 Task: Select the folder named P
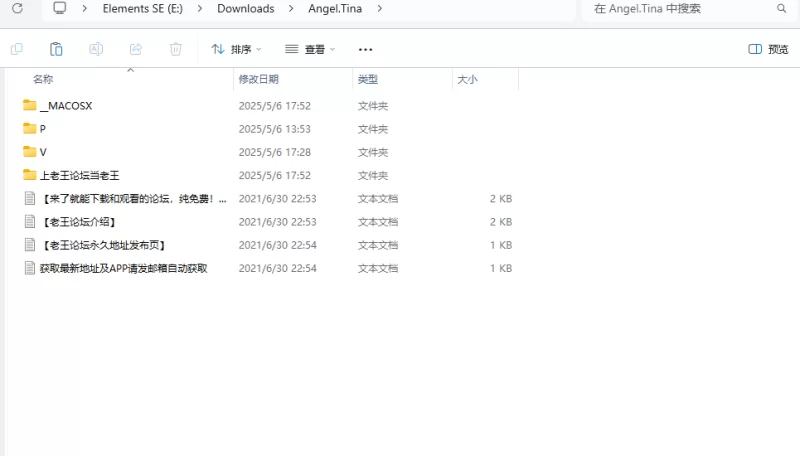(x=43, y=129)
